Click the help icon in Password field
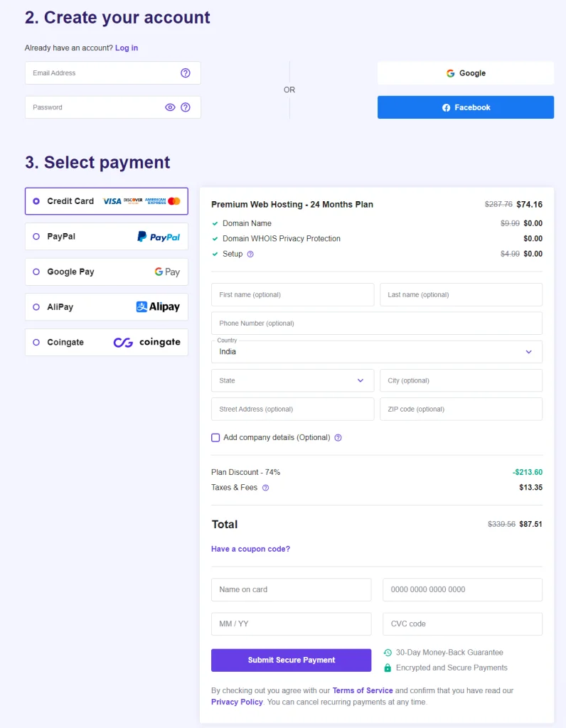 [x=186, y=107]
